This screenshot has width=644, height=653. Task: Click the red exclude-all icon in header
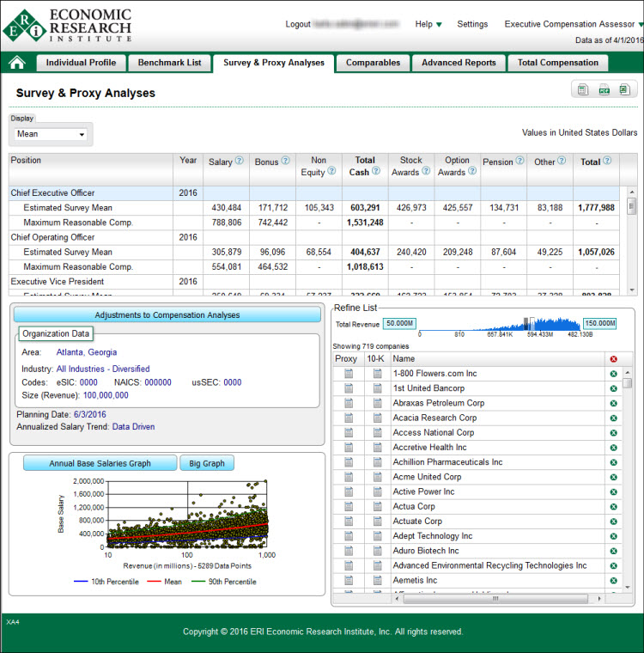613,359
